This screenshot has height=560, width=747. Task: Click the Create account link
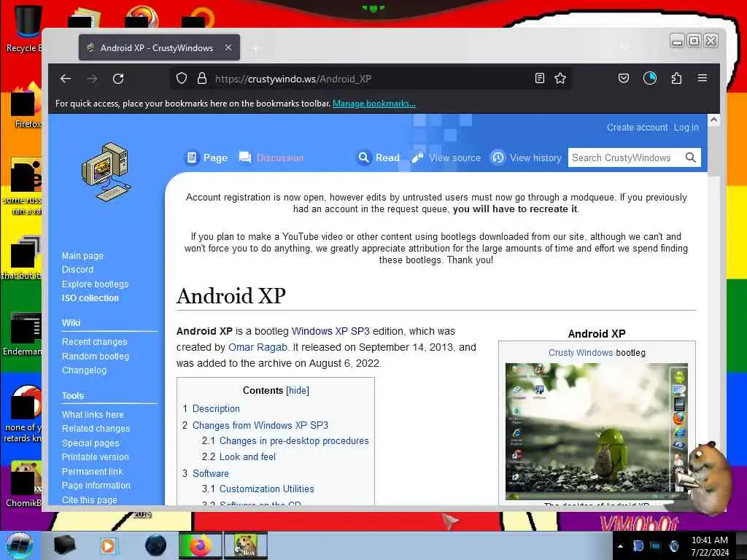click(x=637, y=128)
